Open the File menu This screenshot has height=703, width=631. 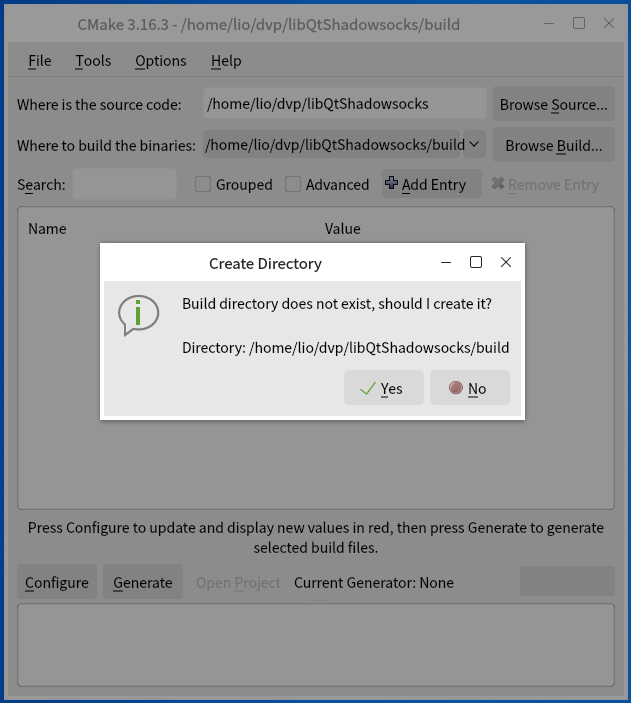point(39,61)
